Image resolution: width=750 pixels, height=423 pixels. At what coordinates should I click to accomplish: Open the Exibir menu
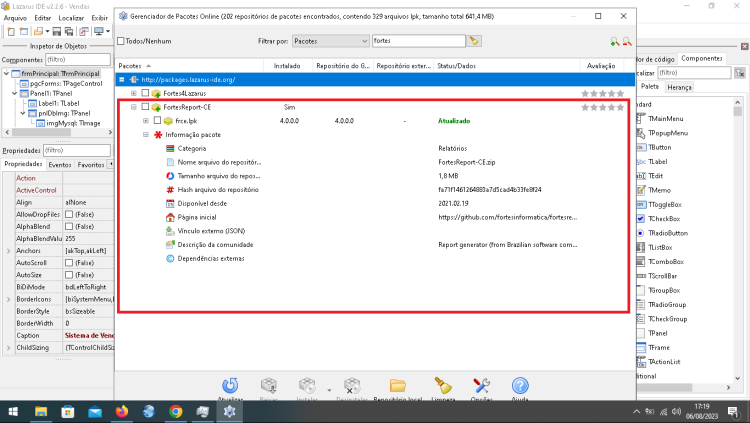99,18
